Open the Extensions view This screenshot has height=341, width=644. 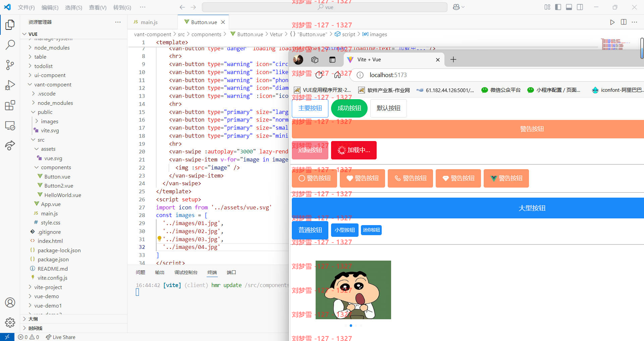(x=10, y=105)
